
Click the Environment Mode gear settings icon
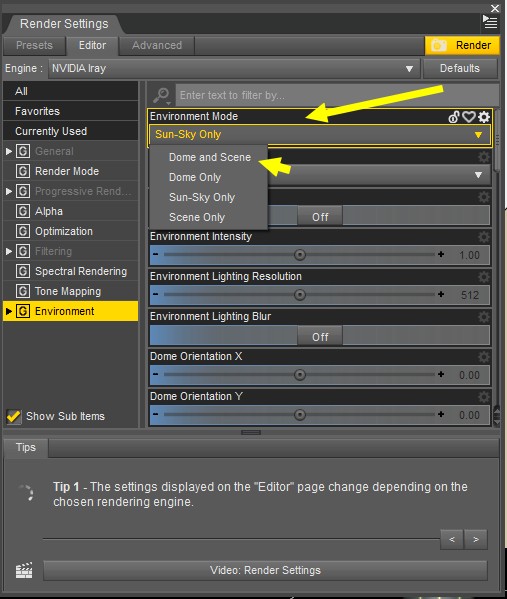(x=484, y=117)
